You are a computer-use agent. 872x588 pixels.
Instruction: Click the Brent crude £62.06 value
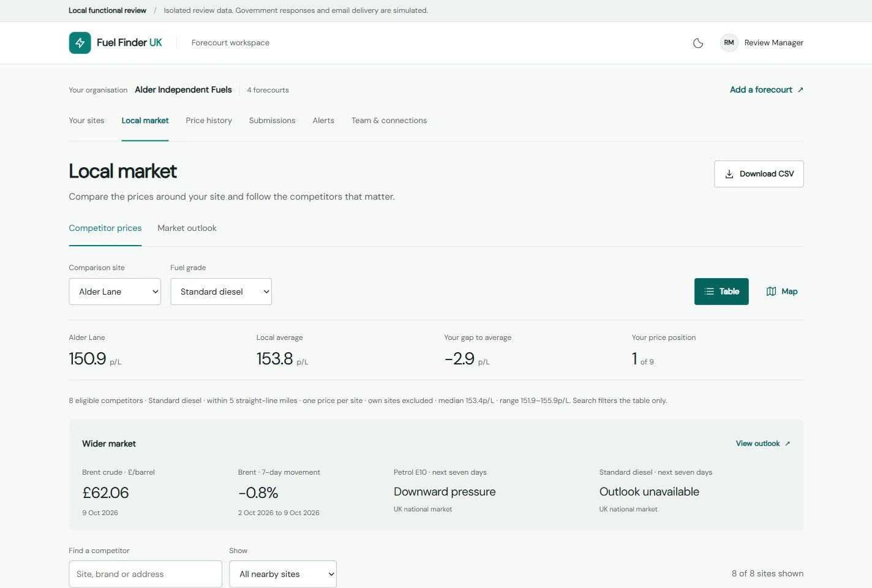click(x=105, y=493)
